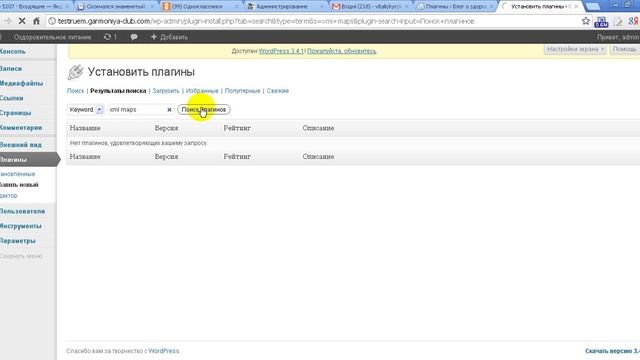Click the top Описание column header
Viewport: 640px width, 360px height.
tap(318, 128)
